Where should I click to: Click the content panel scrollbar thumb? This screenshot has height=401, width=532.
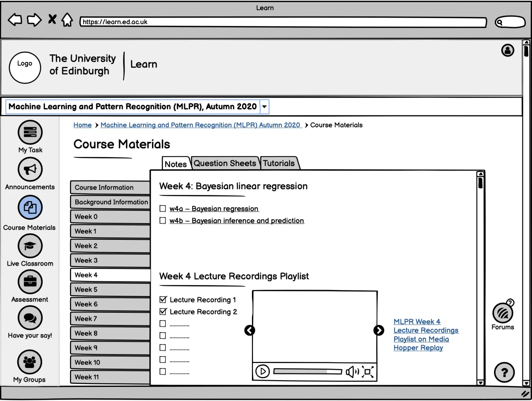[480, 183]
